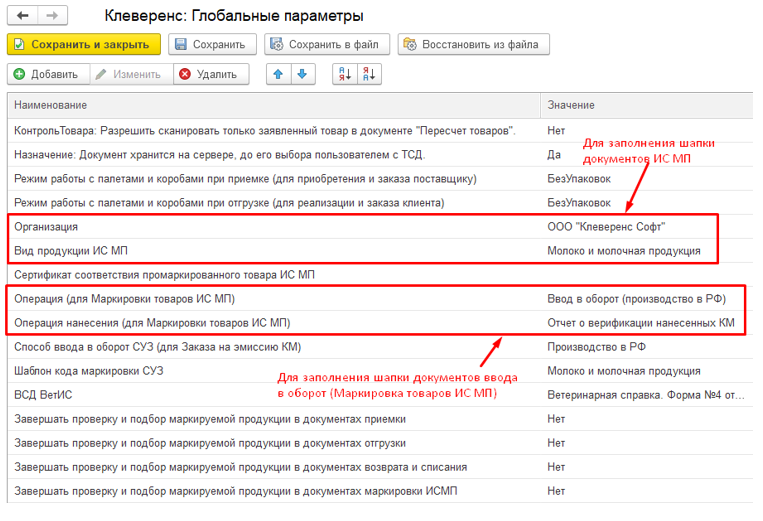Image resolution: width=763 pixels, height=521 pixels.
Task: Click the 'Сохранить и закрыть' button
Action: 84,44
